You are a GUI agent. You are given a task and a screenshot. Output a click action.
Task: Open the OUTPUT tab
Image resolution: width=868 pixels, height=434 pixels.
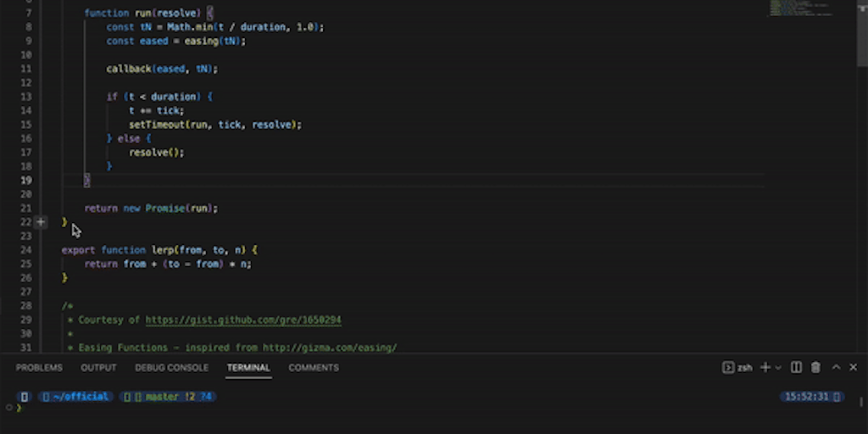coord(98,368)
